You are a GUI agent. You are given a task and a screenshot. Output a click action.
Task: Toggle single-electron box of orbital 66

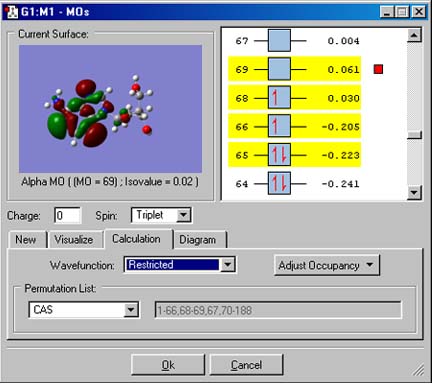279,126
